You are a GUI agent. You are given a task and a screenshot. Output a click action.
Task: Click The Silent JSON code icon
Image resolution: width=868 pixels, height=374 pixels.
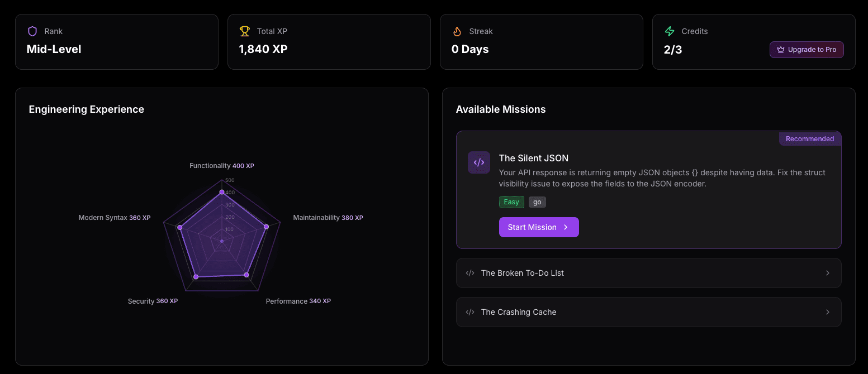point(479,162)
